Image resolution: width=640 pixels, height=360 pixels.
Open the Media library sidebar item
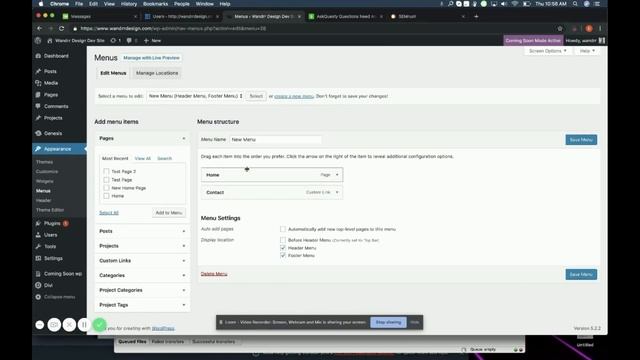pyautogui.click(x=51, y=83)
